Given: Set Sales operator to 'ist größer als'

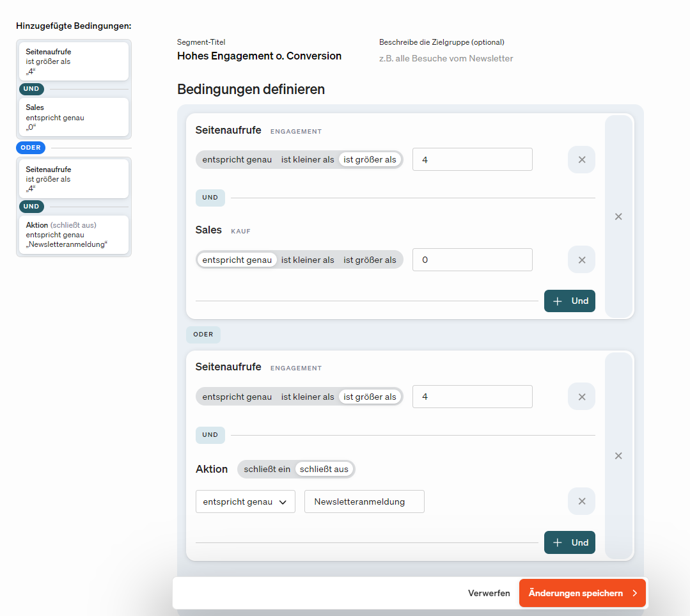Looking at the screenshot, I should point(370,260).
